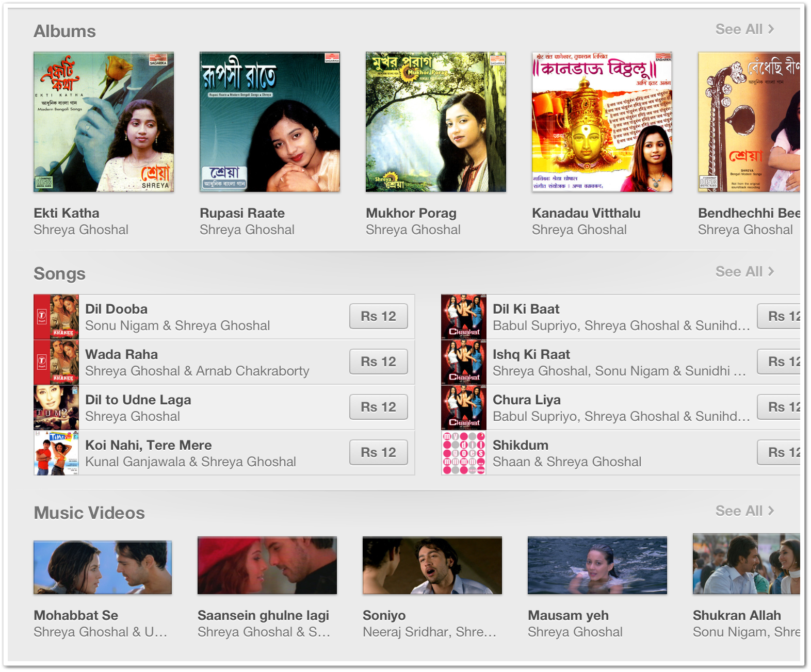This screenshot has width=811, height=672.
Task: Open the Mausam yeh video title link
Action: tap(568, 615)
